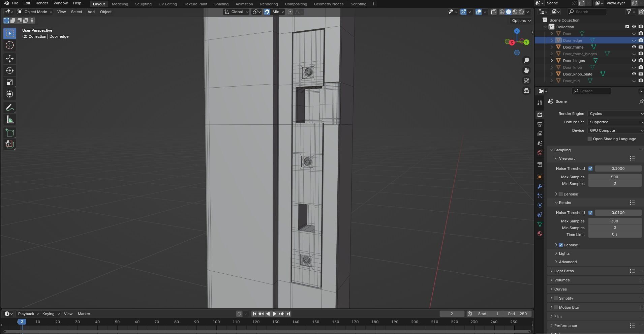The width and height of the screenshot is (644, 334).
Task: Open the Render properties tab
Action: [x=540, y=115]
